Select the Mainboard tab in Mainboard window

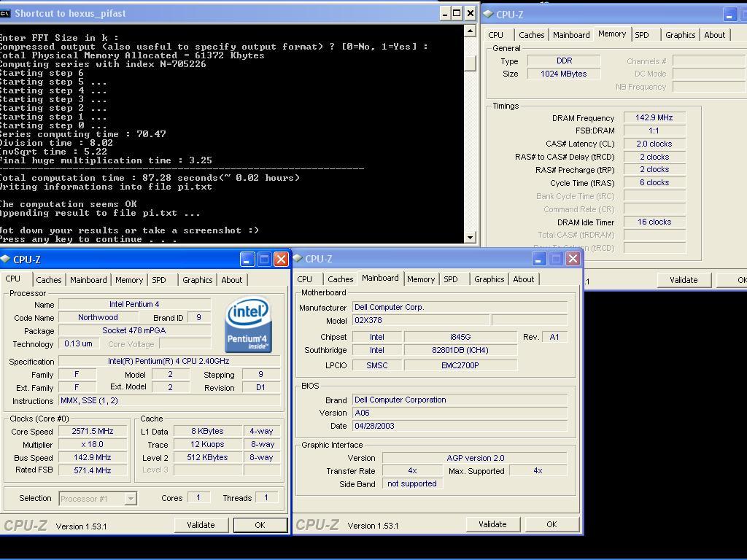380,278
